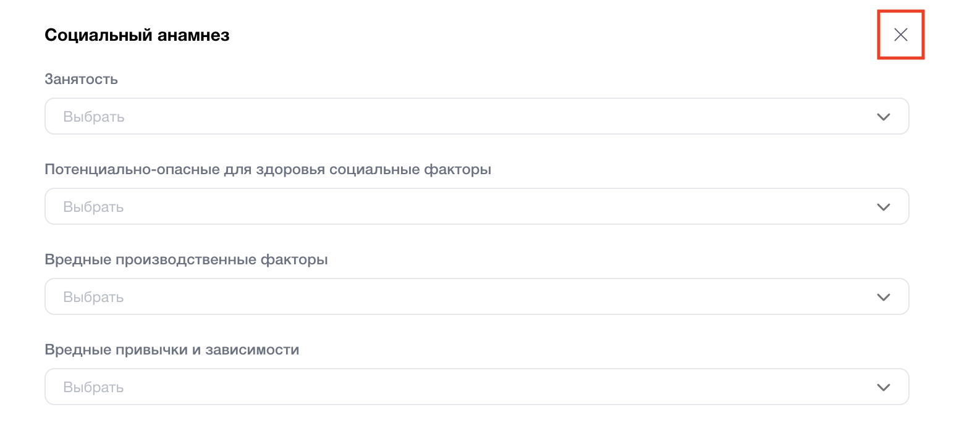Open the Вредные производственные факторы dropdown

[x=476, y=297]
